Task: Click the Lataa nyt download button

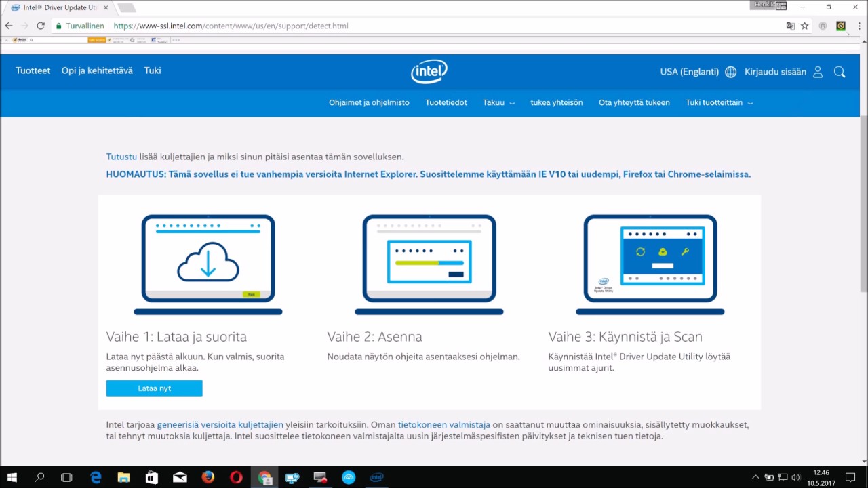Action: pyautogui.click(x=154, y=388)
